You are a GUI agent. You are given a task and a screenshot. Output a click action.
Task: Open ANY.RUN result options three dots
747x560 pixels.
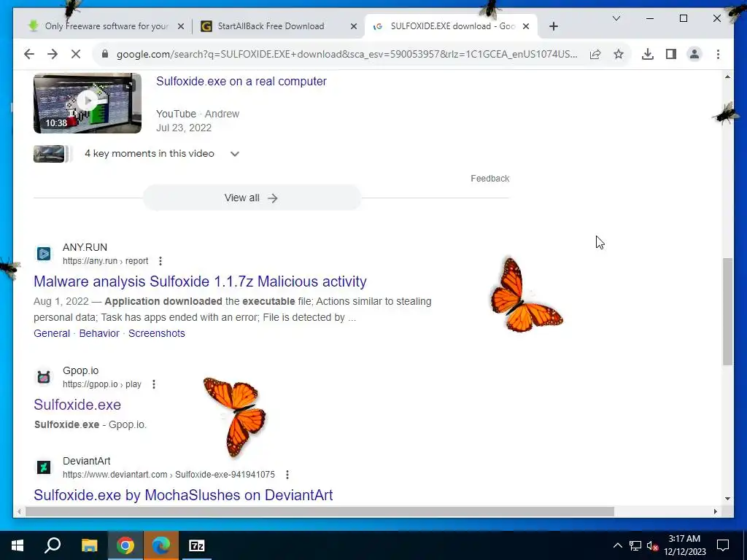click(160, 261)
